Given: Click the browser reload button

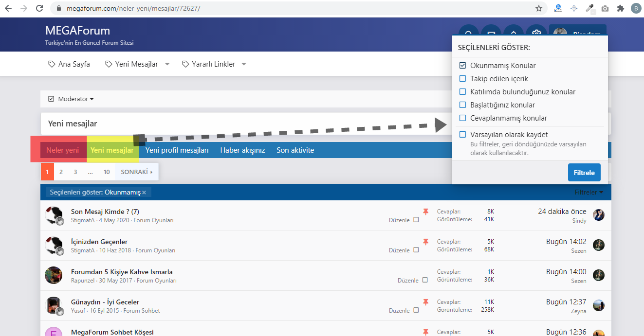Looking at the screenshot, I should (39, 8).
